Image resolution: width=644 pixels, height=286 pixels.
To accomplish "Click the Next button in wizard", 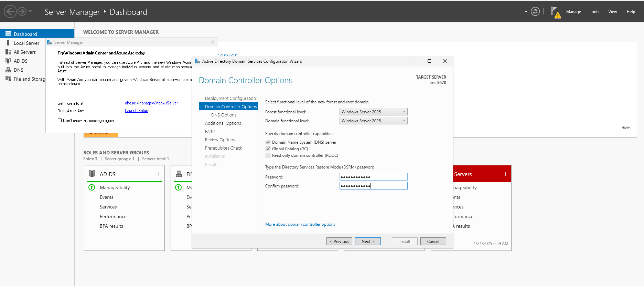I will click(x=367, y=242).
